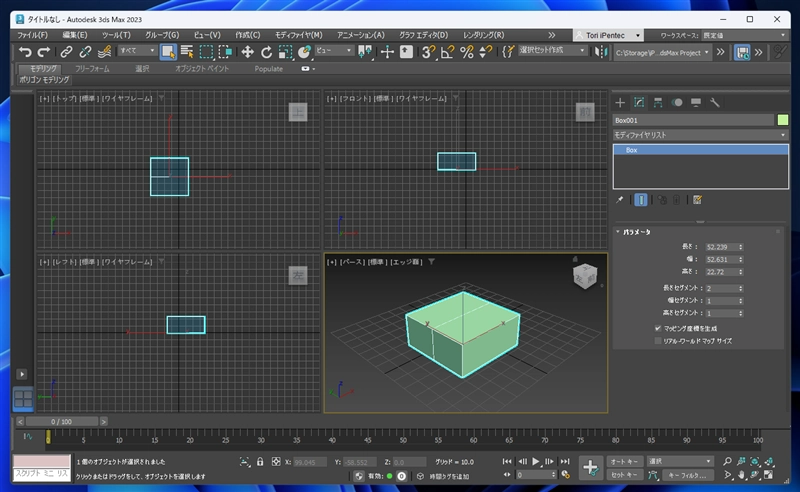Open the reference coordinate system dropdown ビュー
The width and height of the screenshot is (800, 492).
click(x=334, y=51)
